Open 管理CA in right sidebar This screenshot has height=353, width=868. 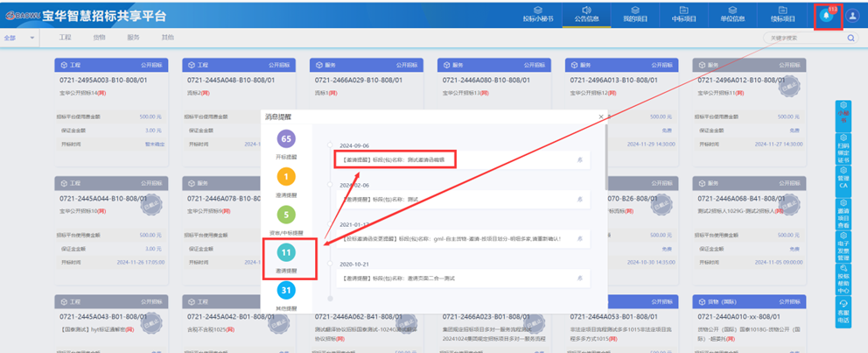(843, 180)
